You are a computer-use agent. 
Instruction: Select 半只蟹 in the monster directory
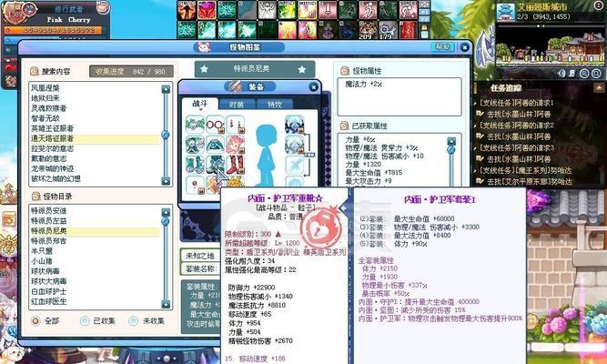coord(95,251)
